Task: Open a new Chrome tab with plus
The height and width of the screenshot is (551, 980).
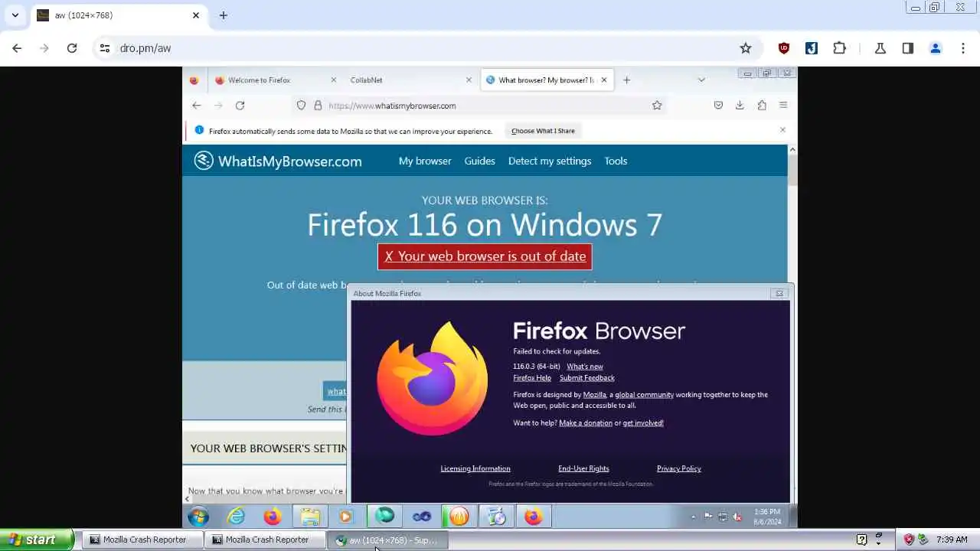Action: [224, 15]
